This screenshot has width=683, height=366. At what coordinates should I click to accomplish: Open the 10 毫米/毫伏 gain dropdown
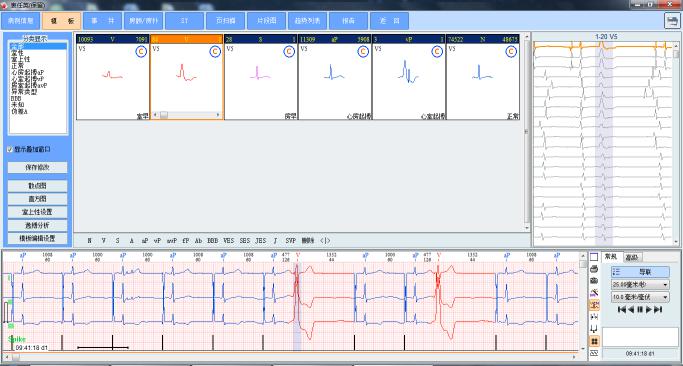pyautogui.click(x=640, y=298)
